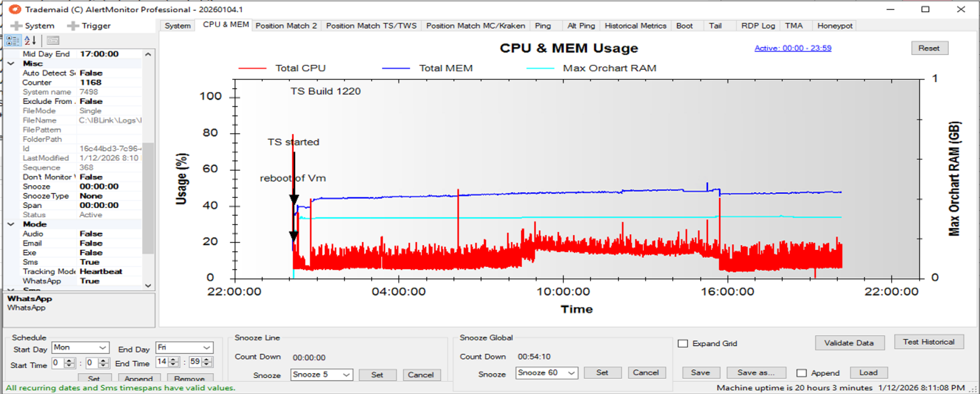Increase End Time hour with stepper
Screen dimensions: 980x394
174,359
